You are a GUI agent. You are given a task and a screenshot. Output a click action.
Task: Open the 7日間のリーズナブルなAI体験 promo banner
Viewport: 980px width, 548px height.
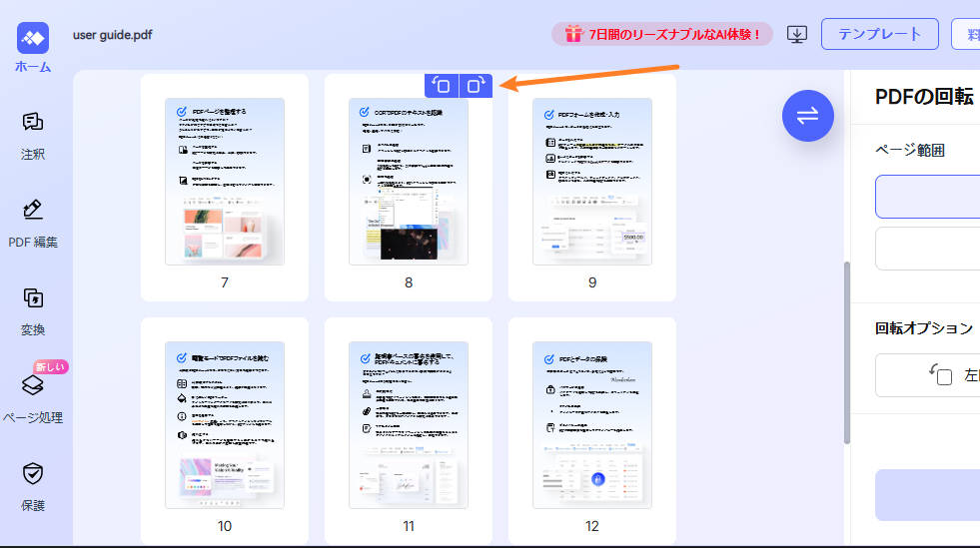[662, 34]
